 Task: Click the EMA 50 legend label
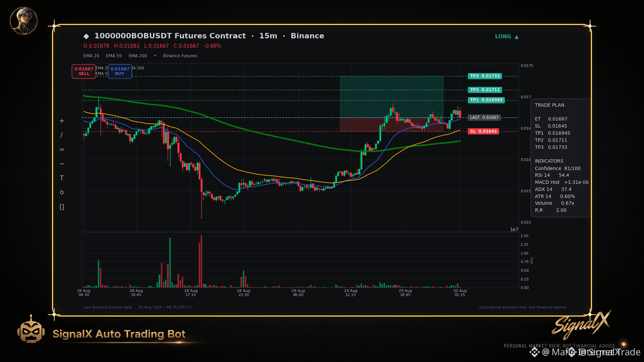[x=114, y=56]
